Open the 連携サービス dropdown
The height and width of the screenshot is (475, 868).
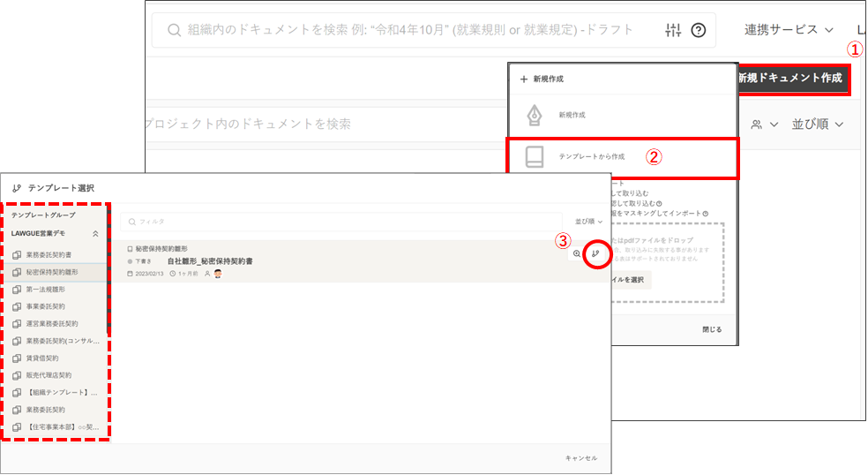789,30
